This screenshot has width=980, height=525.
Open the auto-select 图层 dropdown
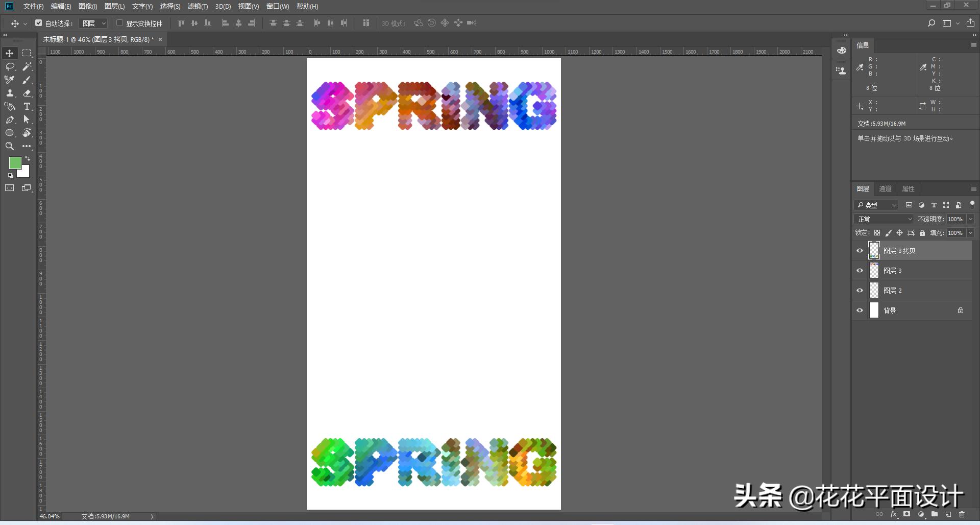click(x=94, y=23)
